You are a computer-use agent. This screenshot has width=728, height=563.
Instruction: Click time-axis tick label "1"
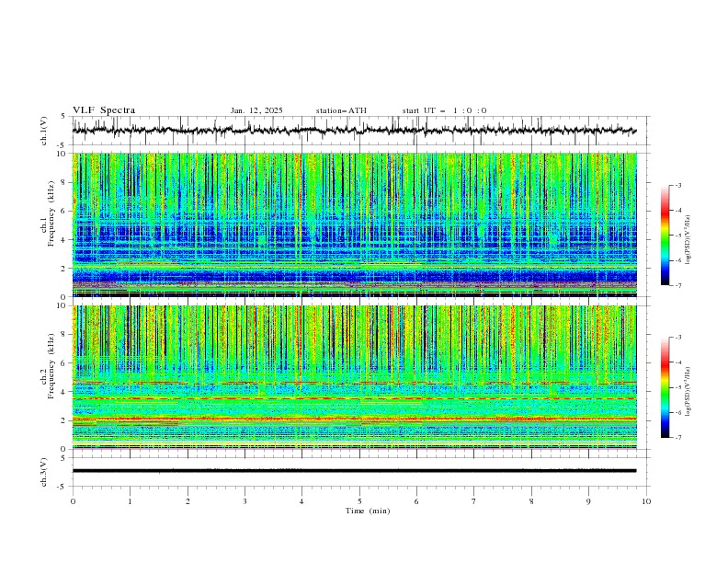[130, 501]
